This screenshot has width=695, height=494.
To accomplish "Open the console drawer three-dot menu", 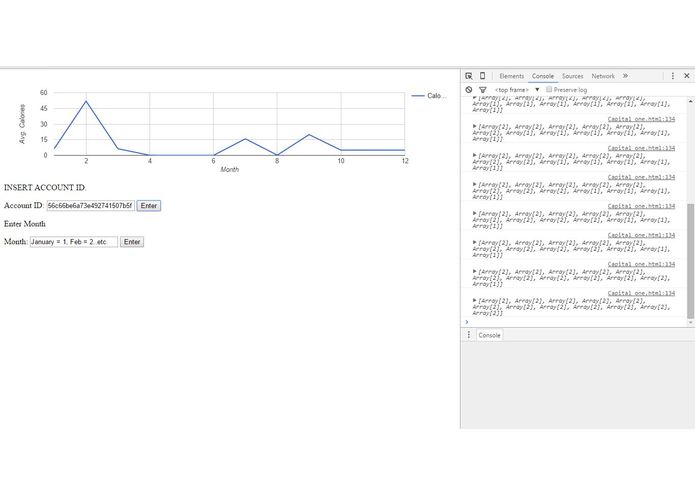I will tap(469, 335).
